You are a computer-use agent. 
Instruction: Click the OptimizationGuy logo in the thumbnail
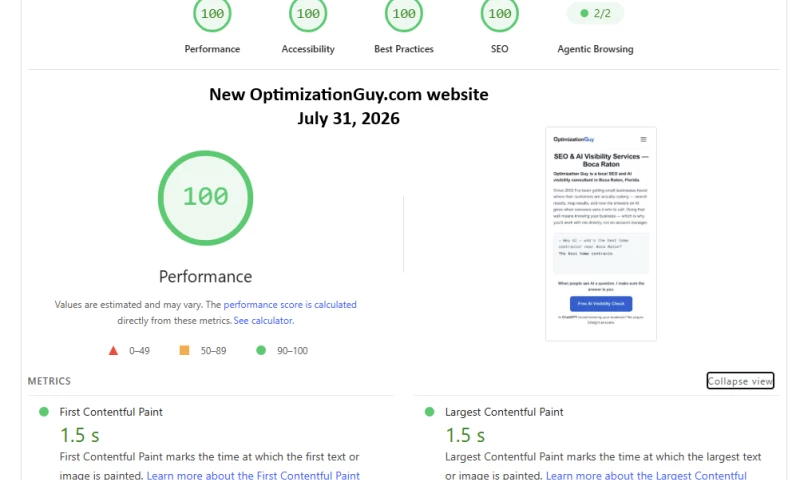tap(573, 139)
